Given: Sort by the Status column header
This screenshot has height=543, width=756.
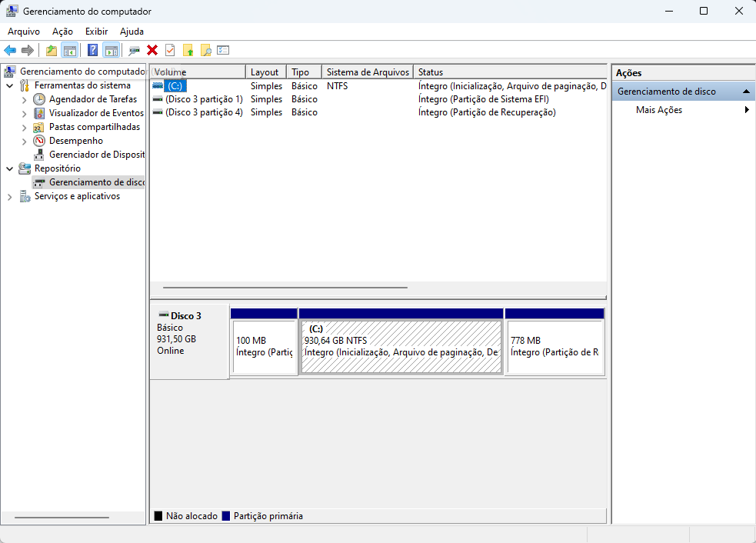Looking at the screenshot, I should (x=510, y=72).
